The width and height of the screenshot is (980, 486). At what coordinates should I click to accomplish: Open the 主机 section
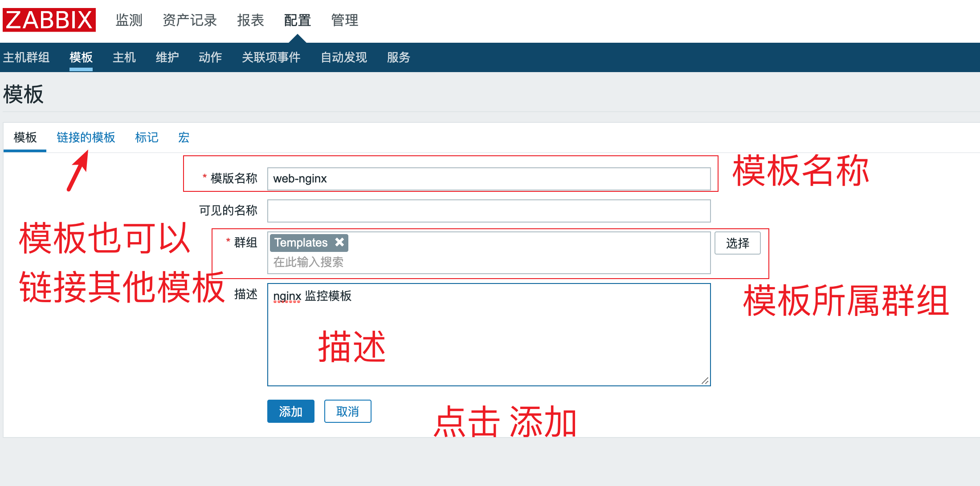tap(124, 57)
